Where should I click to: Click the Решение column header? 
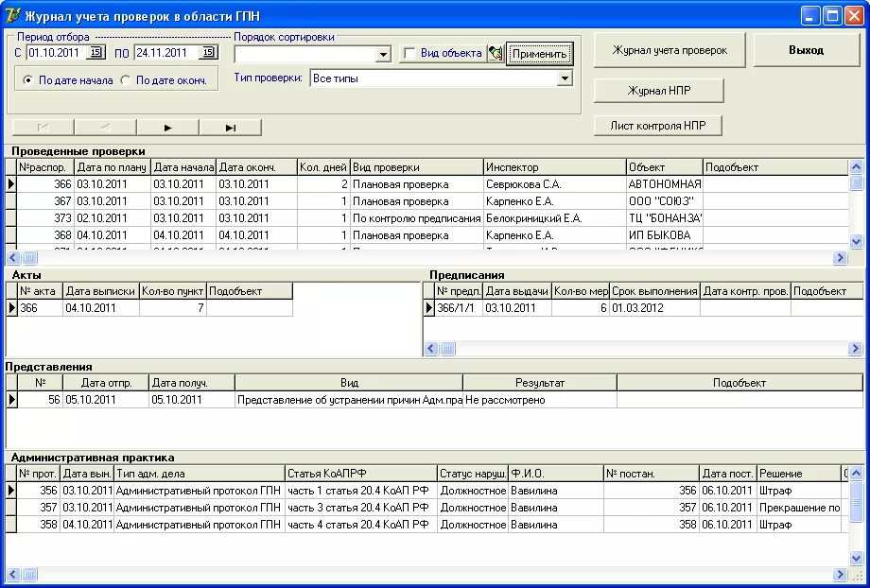(799, 474)
